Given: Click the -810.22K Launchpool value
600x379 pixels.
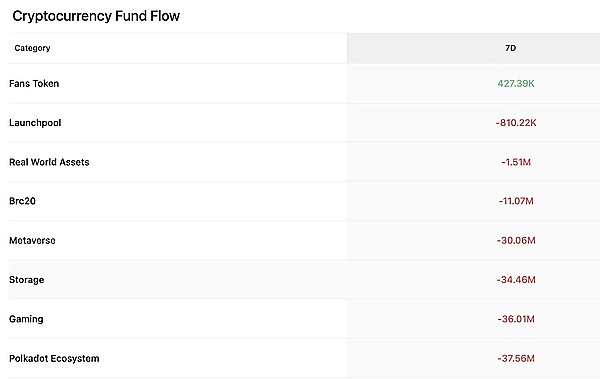Looking at the screenshot, I should [516, 123].
